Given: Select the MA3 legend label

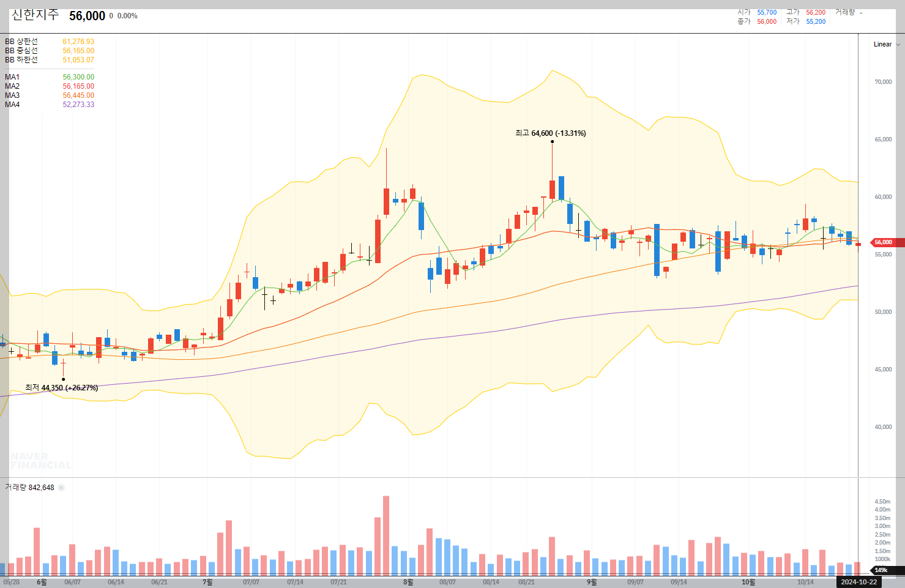Looking at the screenshot, I should [x=12, y=95].
